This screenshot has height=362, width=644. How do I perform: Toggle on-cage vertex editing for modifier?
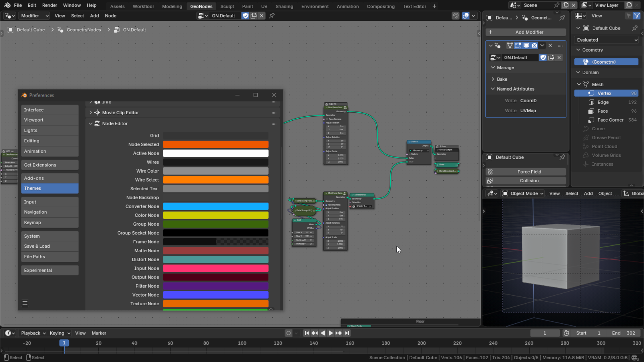point(510,46)
